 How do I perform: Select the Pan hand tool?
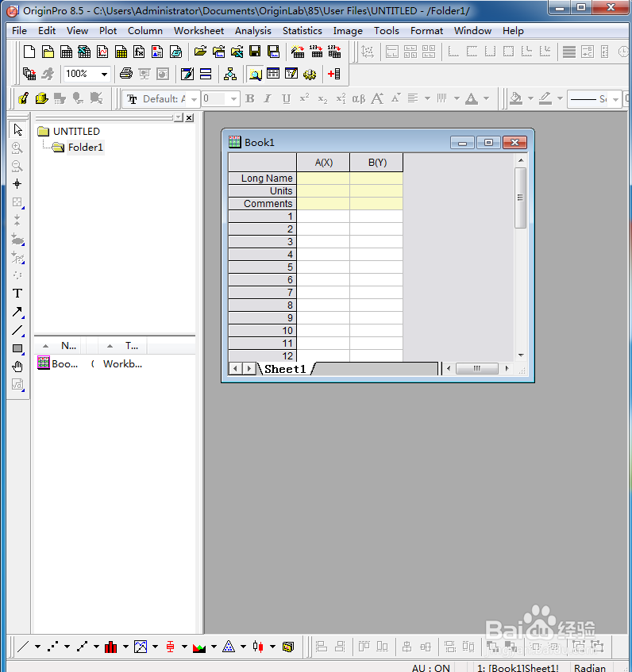(17, 367)
